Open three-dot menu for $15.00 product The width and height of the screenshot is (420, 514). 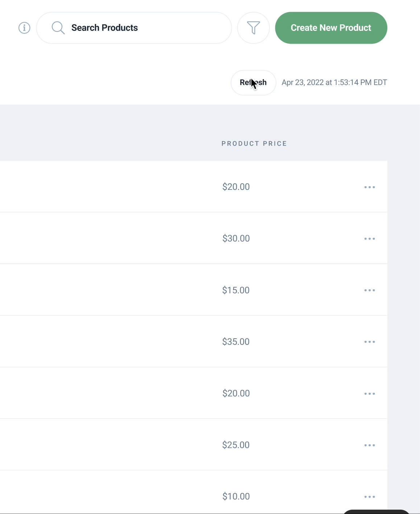(x=370, y=290)
